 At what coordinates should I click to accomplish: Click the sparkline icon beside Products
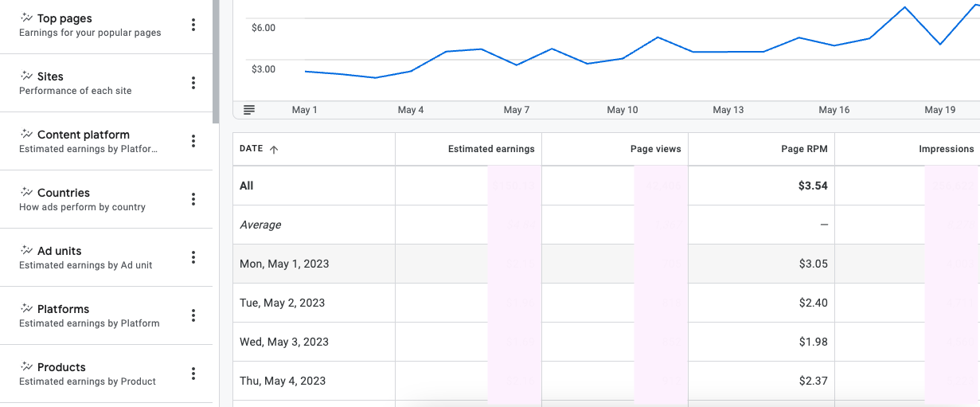[26, 366]
